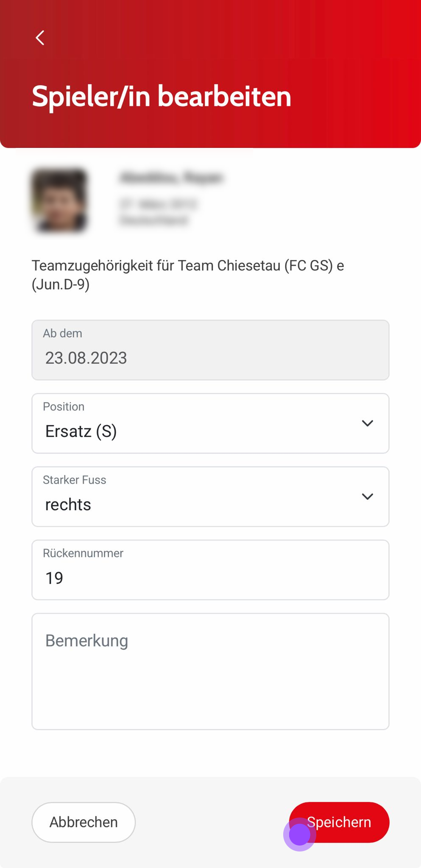Click into the Bemerkung text area
The image size is (421, 868).
pyautogui.click(x=210, y=671)
